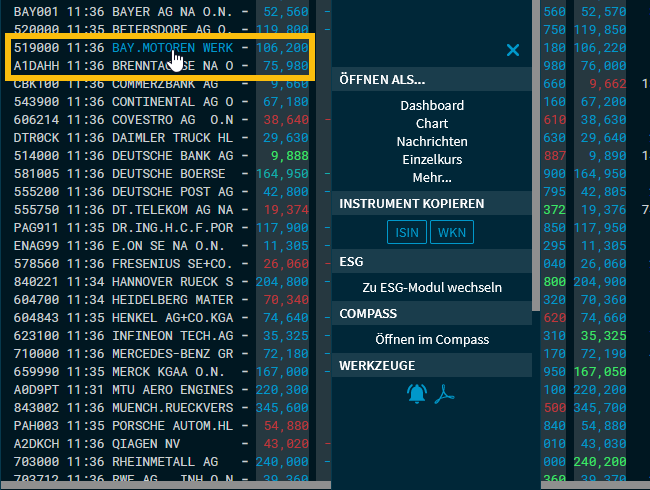The height and width of the screenshot is (490, 650).
Task: Click the PDF export icon under Werkzeuge
Action: 444,394
